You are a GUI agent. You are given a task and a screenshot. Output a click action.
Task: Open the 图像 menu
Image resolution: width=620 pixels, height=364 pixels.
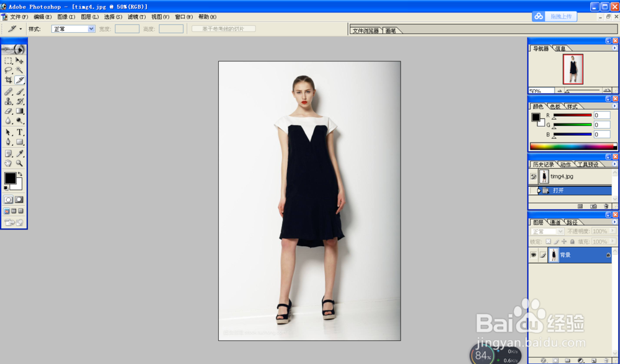click(66, 17)
